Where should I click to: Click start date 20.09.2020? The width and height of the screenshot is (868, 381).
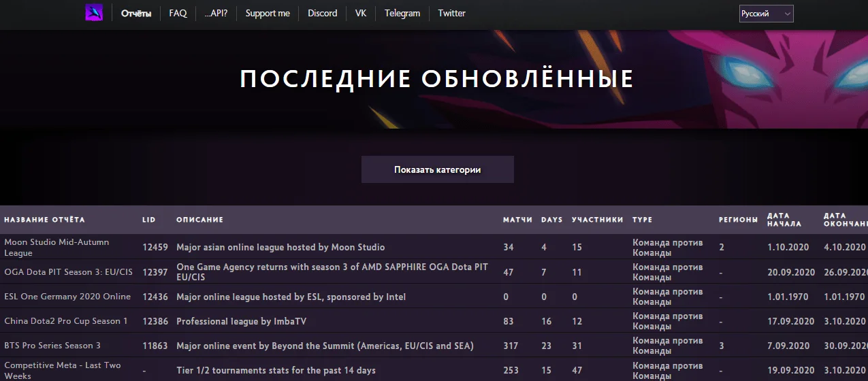pyautogui.click(x=790, y=271)
